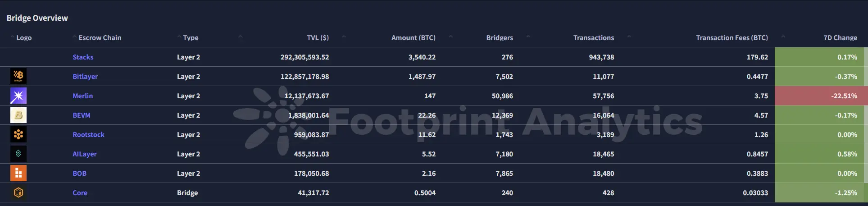The height and width of the screenshot is (206, 868).
Task: Open the Rootstock chain link
Action: click(88, 135)
